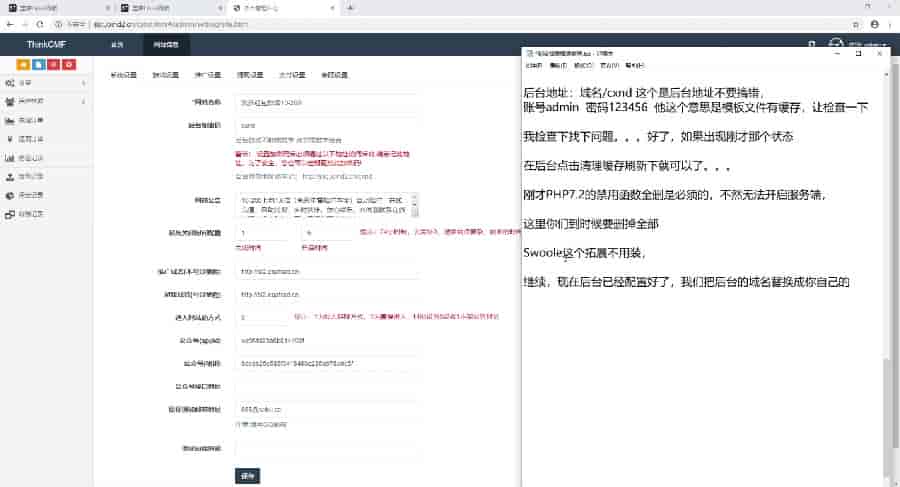
Task: Bookmark the page with the star icon
Action: tap(856, 25)
